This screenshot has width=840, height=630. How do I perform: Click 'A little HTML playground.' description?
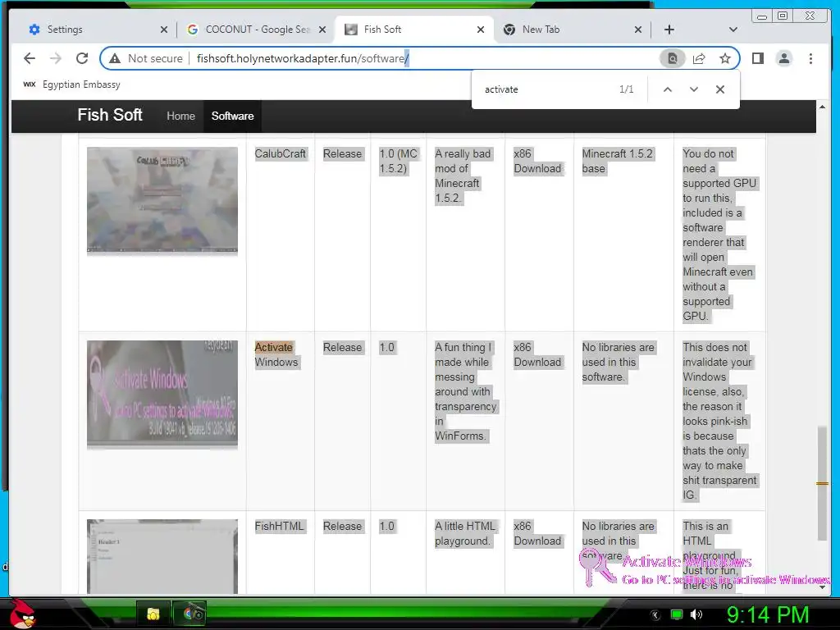pyautogui.click(x=465, y=533)
